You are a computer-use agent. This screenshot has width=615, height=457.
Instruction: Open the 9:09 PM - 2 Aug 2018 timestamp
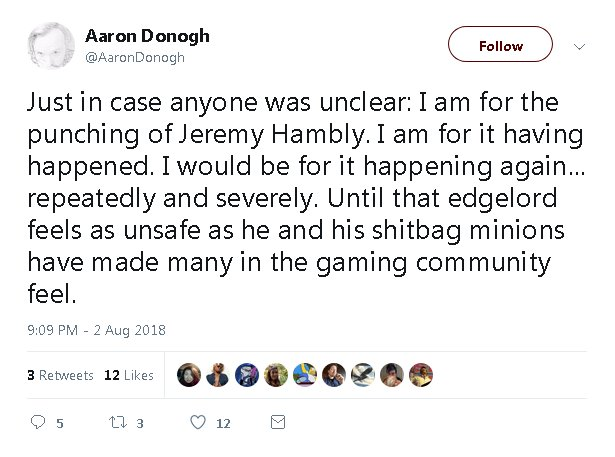96,330
